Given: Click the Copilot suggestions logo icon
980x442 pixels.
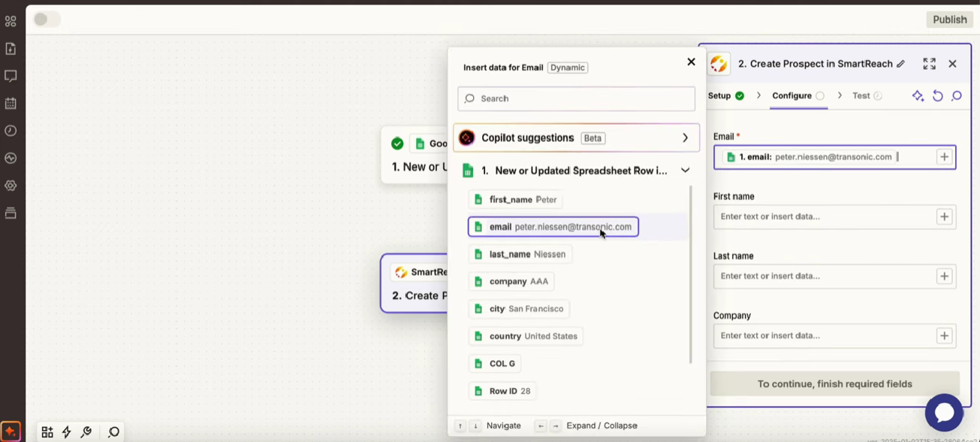Looking at the screenshot, I should 467,138.
